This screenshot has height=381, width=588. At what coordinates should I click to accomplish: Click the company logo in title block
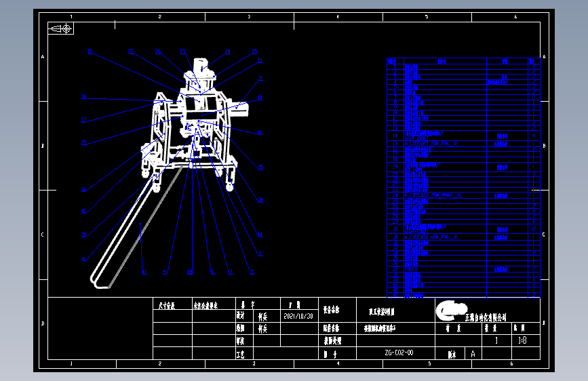point(451,310)
